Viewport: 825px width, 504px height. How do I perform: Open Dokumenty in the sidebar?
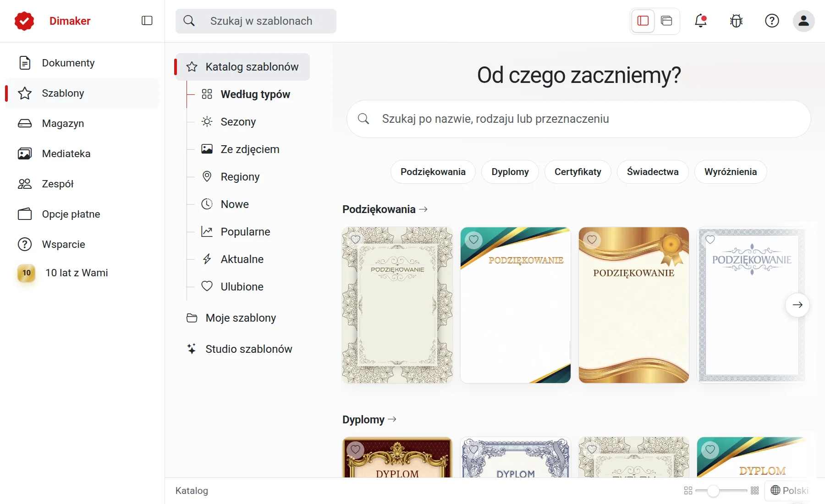click(x=82, y=63)
